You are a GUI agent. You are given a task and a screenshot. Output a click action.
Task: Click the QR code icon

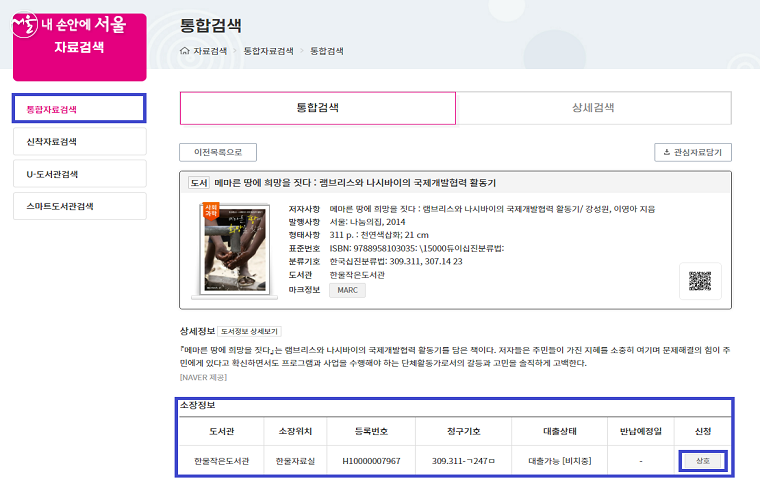tap(700, 281)
